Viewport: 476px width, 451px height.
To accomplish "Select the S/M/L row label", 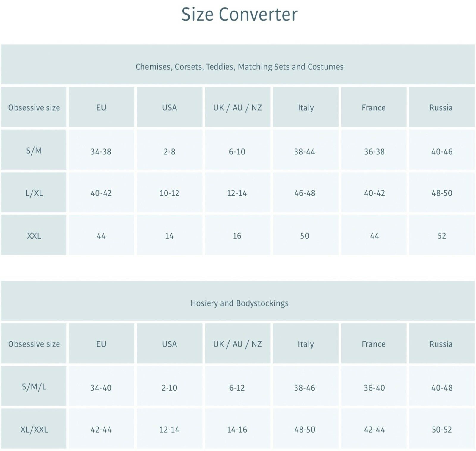I will point(34,386).
